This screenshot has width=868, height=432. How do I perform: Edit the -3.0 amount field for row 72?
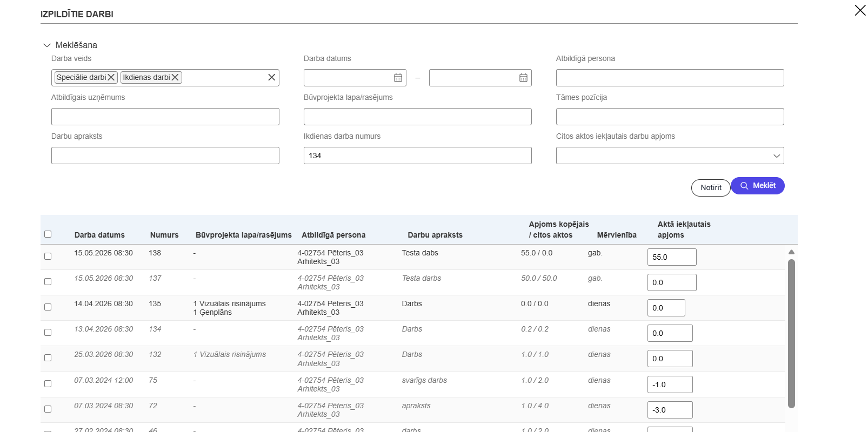tap(670, 410)
